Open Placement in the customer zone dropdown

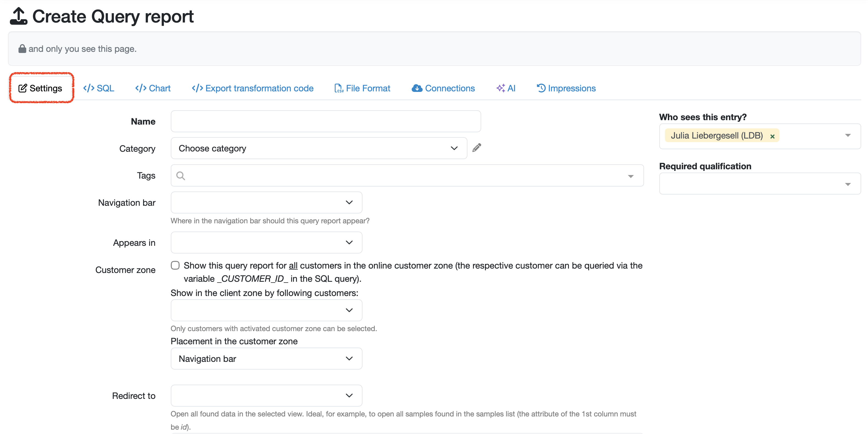266,359
